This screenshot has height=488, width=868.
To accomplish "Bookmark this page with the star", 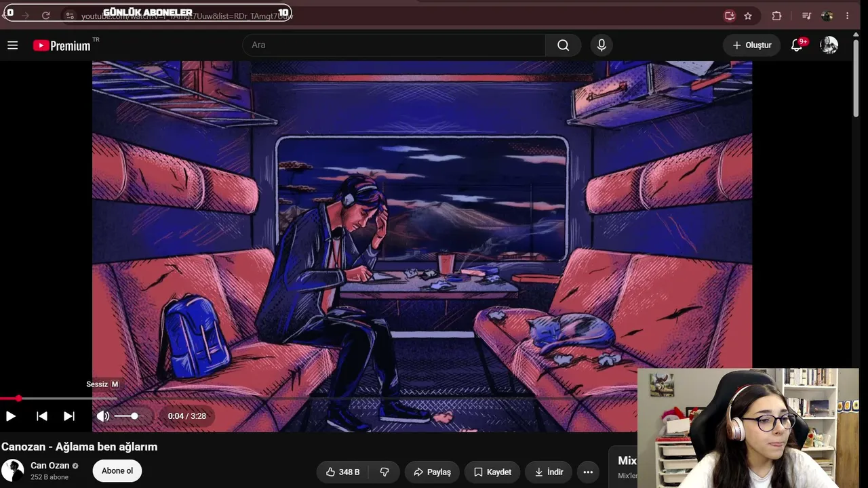I will 748,16.
